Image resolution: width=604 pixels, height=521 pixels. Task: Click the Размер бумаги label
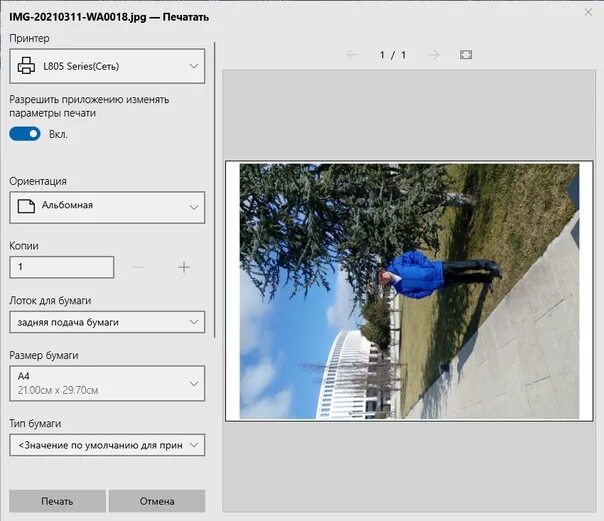pyautogui.click(x=44, y=355)
